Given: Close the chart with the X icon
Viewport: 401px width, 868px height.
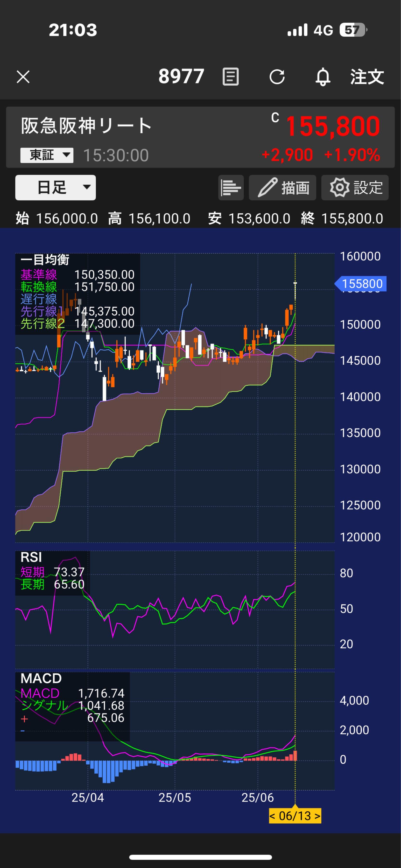Looking at the screenshot, I should pyautogui.click(x=23, y=77).
